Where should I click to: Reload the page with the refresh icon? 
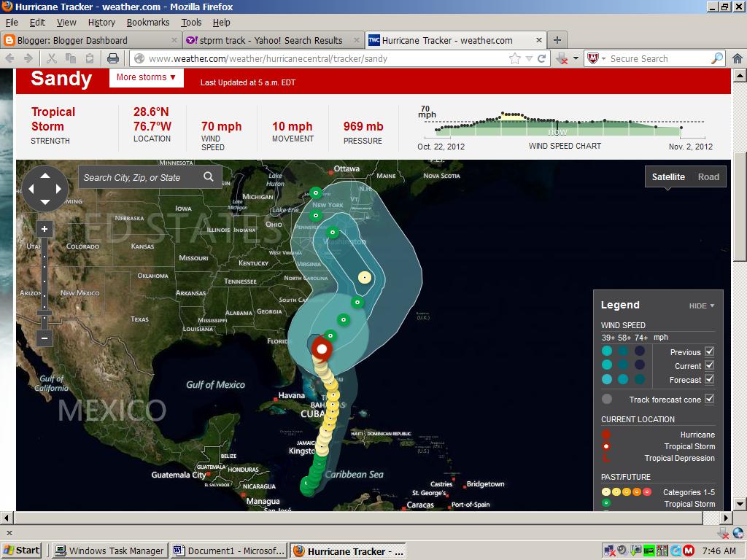pos(542,58)
